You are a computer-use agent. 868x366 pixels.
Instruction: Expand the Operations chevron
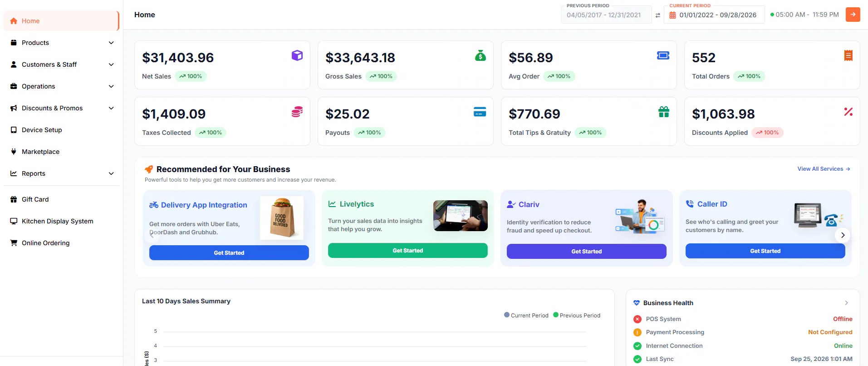coord(111,86)
